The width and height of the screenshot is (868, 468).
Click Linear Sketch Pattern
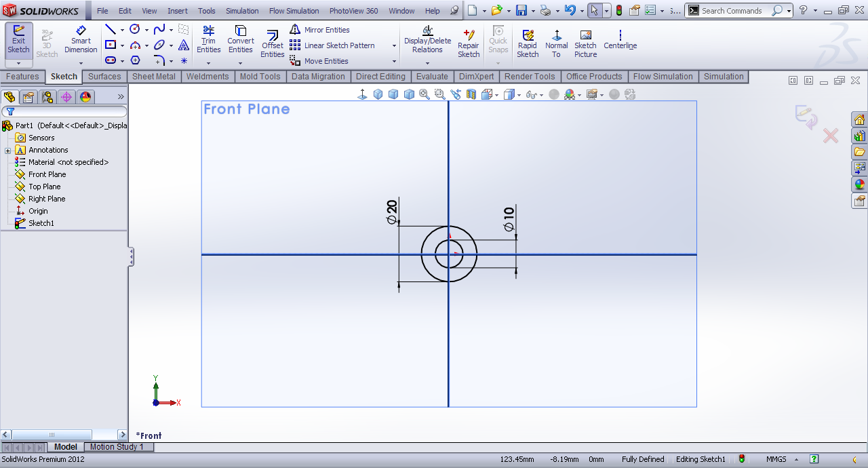[x=332, y=45]
